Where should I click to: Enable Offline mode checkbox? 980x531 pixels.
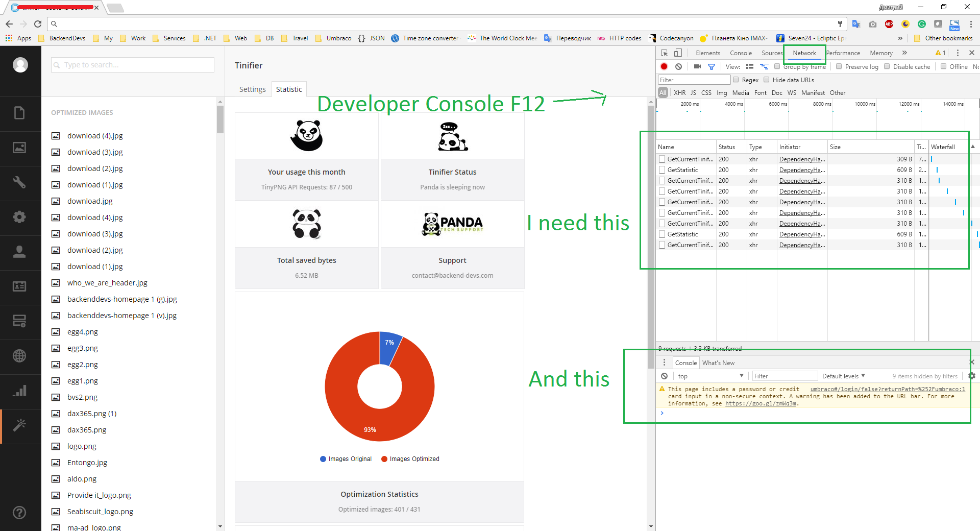pos(943,66)
